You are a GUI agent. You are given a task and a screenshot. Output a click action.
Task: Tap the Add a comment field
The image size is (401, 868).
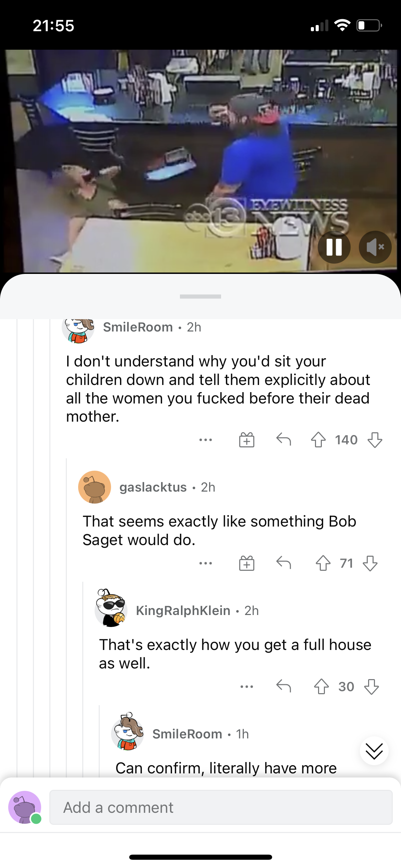click(x=221, y=807)
